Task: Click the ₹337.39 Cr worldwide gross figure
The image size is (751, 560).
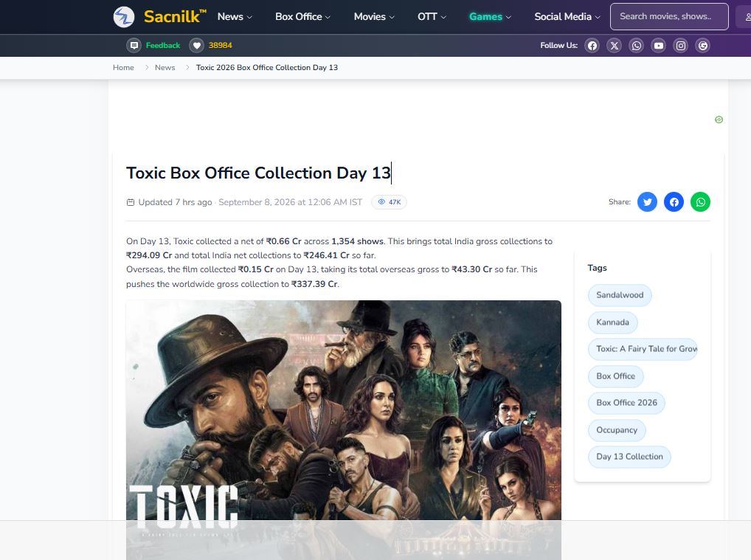Action: pyautogui.click(x=315, y=284)
